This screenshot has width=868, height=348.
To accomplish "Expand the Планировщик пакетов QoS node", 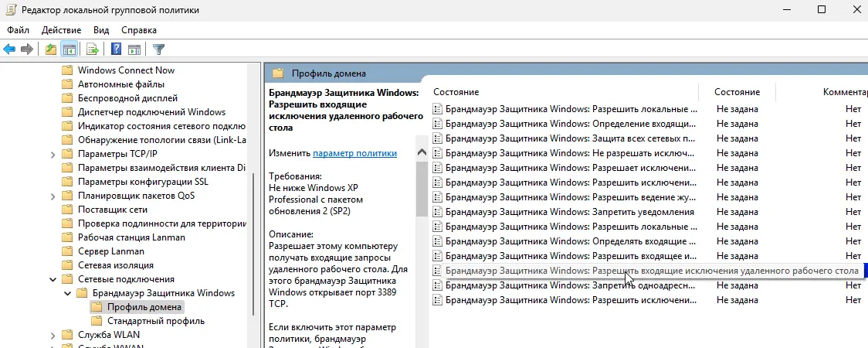I will point(53,196).
